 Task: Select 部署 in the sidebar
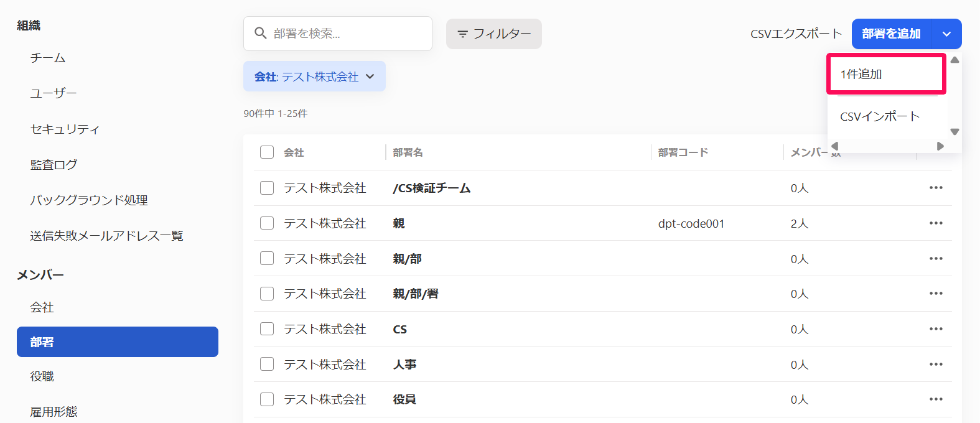point(118,342)
